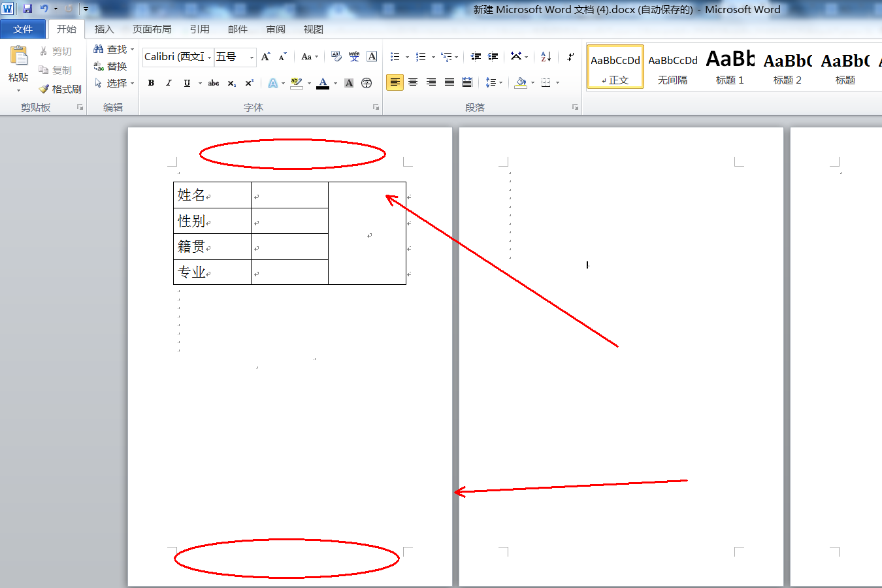Click the clear formatting icon
This screenshot has height=588, width=882.
point(336,57)
